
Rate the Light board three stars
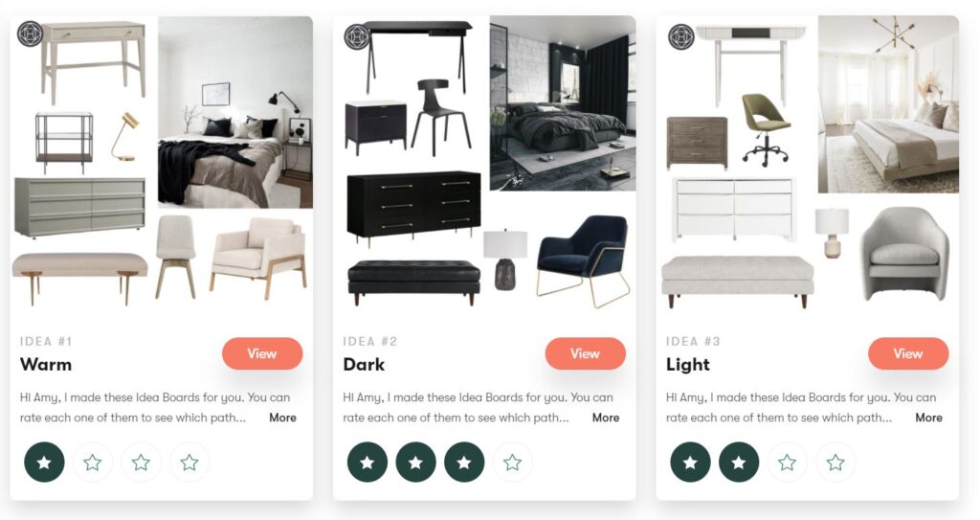coord(787,463)
